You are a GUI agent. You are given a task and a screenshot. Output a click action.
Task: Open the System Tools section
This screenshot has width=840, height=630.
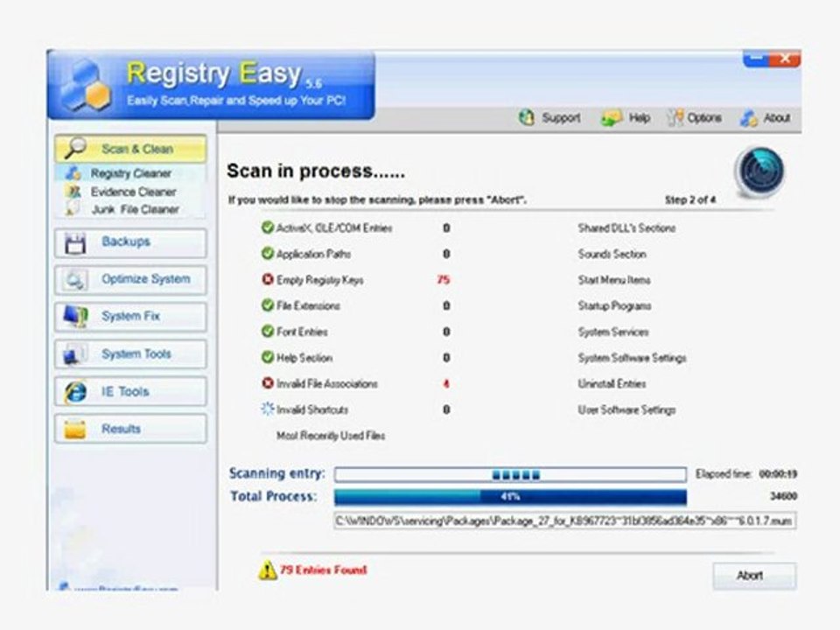pos(130,354)
